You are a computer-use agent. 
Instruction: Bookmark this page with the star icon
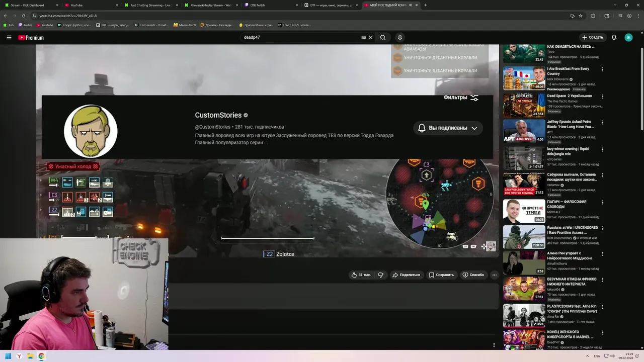581,16
